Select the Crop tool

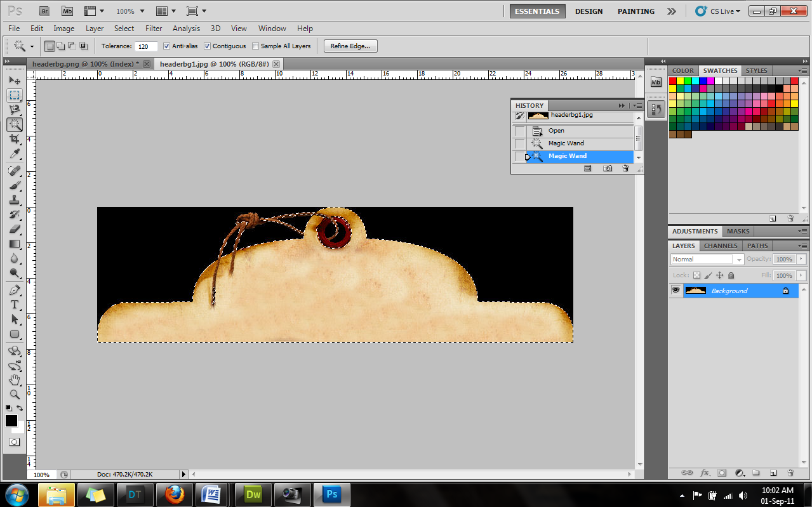[x=15, y=140]
